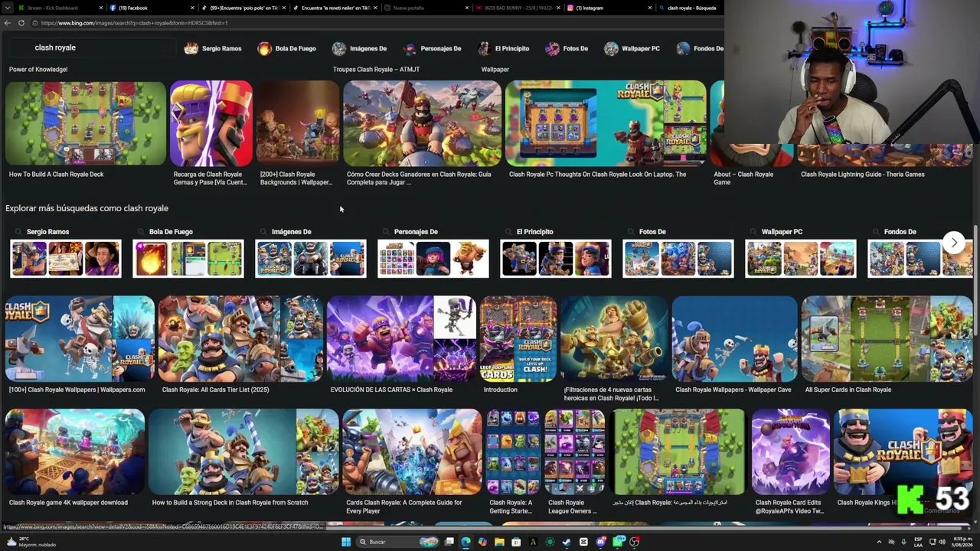
Task: Open 'EVOLUCIÓN DE LAS CARTAS × Clash Royale' caption
Action: [391, 390]
